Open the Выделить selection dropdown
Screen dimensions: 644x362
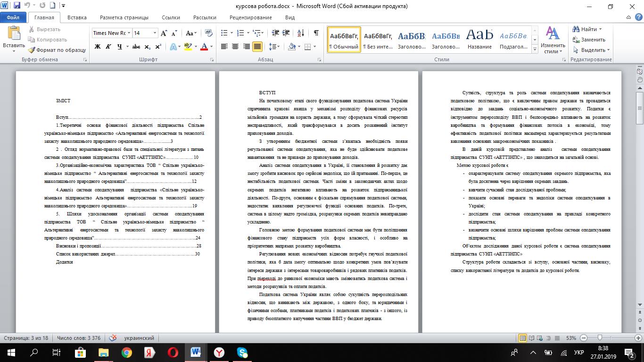click(591, 50)
